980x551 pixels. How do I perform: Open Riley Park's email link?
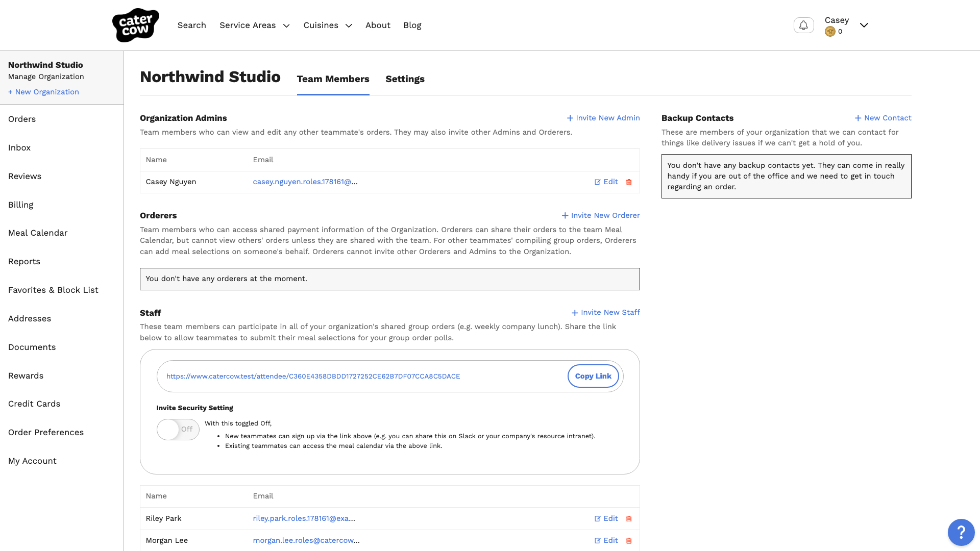click(x=304, y=518)
